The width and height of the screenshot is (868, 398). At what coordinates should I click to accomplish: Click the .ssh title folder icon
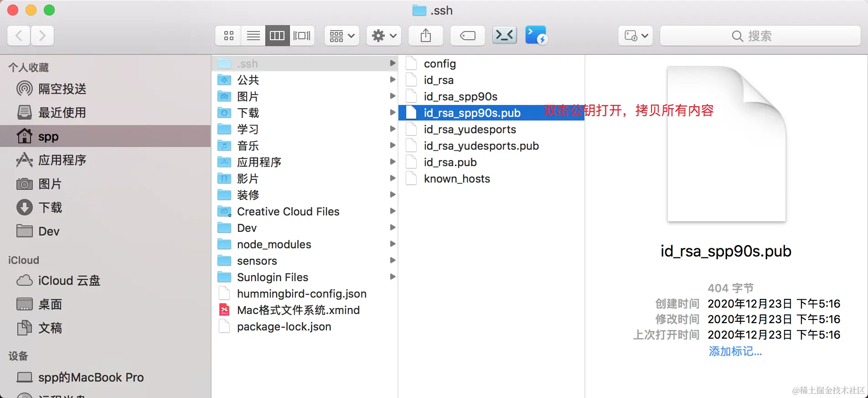[419, 10]
